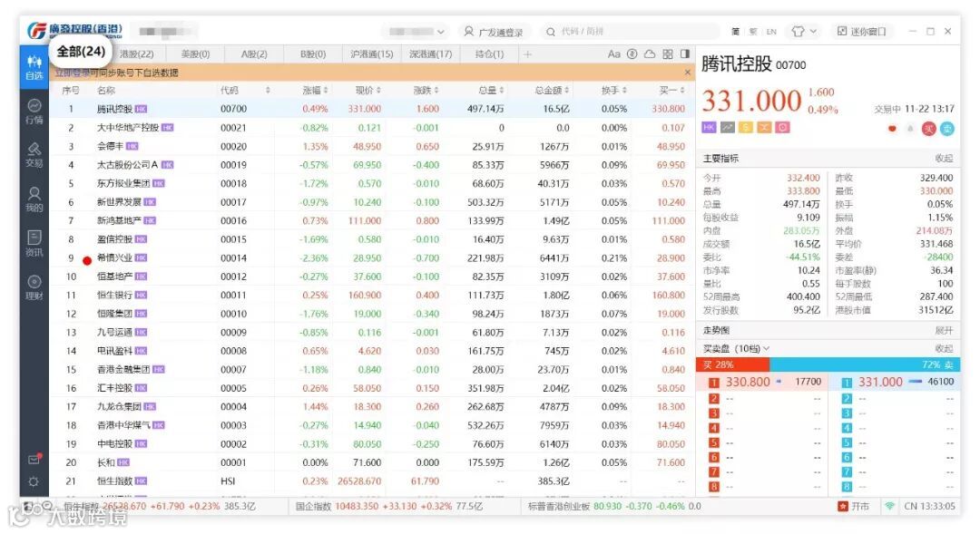Open the blurred account selector dropdown
Screen dimensions: 980x534
click(x=416, y=31)
